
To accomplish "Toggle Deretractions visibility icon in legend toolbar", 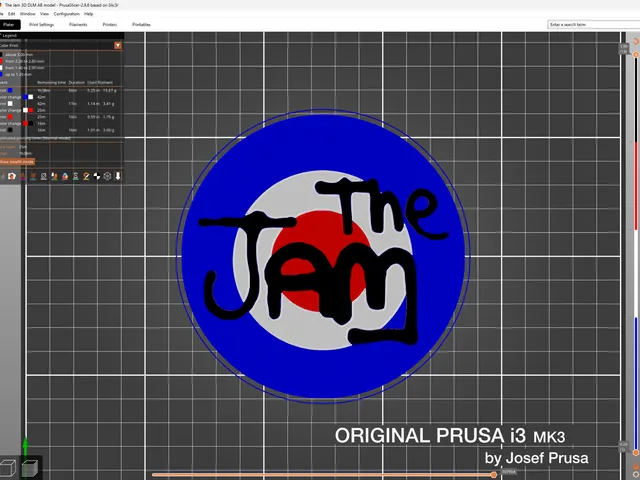I will click(x=33, y=176).
